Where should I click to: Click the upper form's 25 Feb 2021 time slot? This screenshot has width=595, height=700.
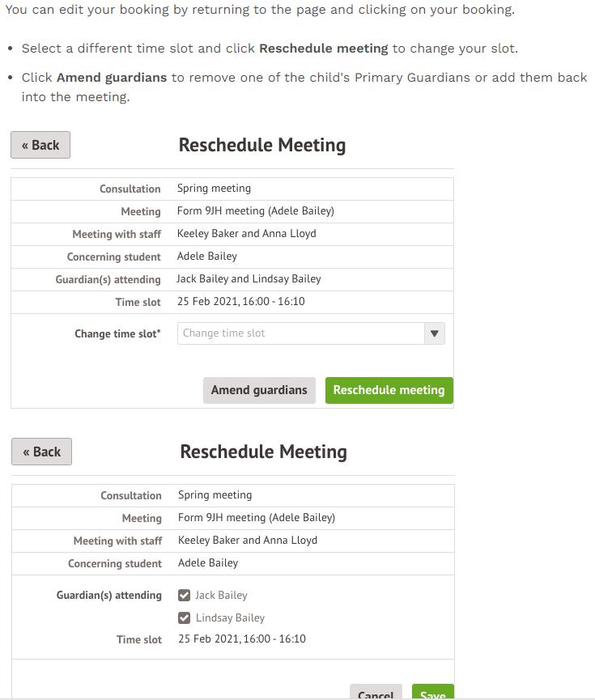[x=240, y=302]
